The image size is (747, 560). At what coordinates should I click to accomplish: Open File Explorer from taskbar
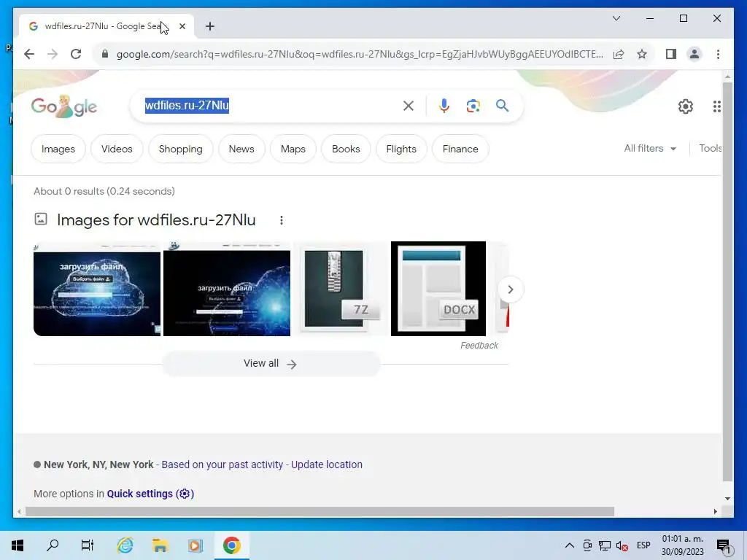(x=160, y=545)
